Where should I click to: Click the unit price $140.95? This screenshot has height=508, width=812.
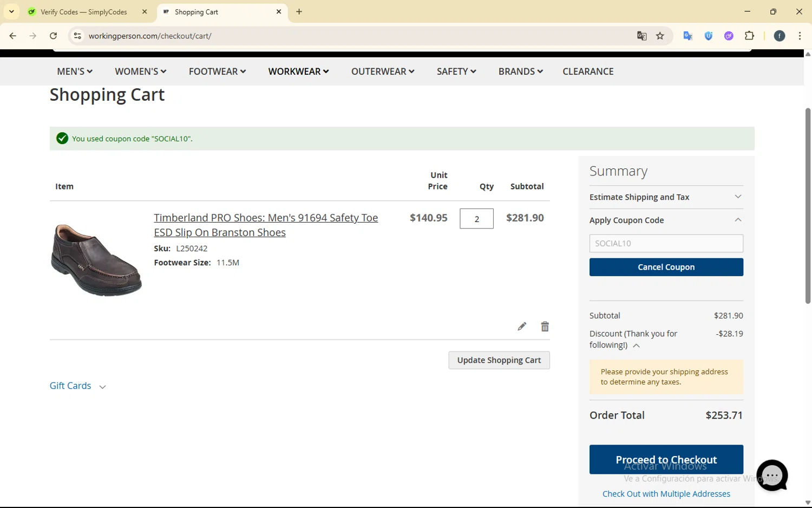pyautogui.click(x=428, y=218)
